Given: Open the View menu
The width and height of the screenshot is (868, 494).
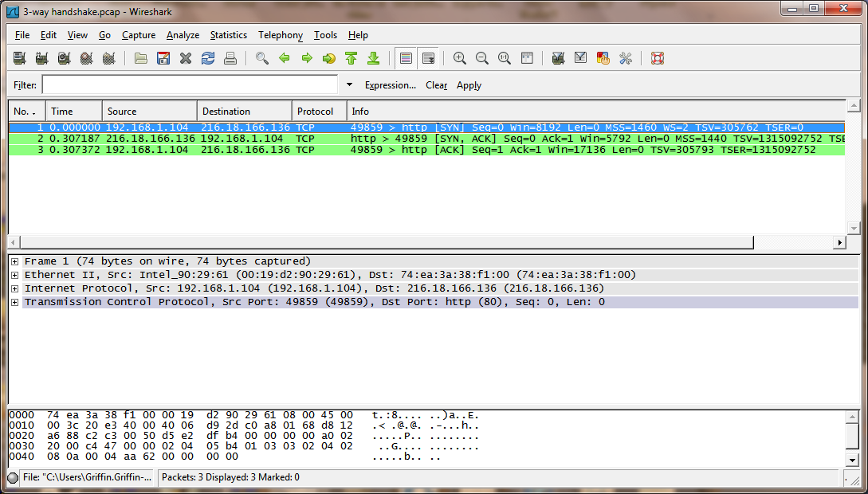Looking at the screenshot, I should 77,35.
